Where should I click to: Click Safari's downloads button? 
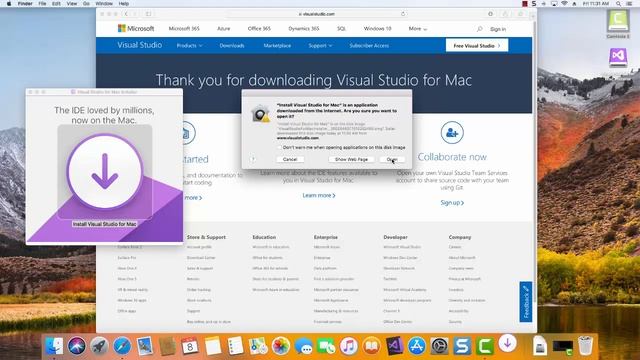(x=490, y=14)
